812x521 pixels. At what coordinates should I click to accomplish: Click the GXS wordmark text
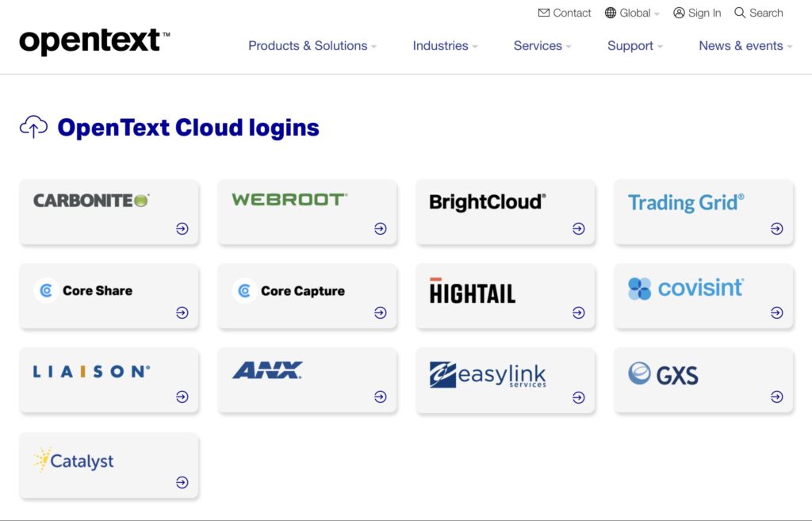tap(677, 375)
